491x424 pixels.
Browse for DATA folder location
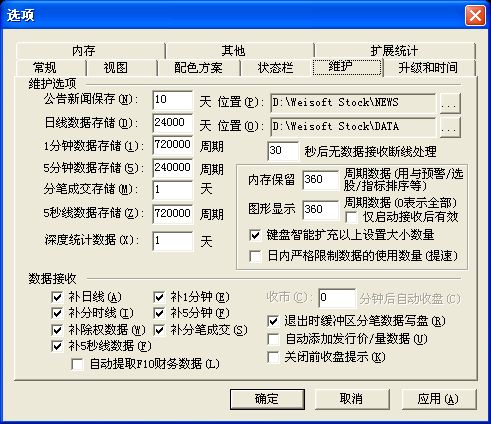point(450,127)
